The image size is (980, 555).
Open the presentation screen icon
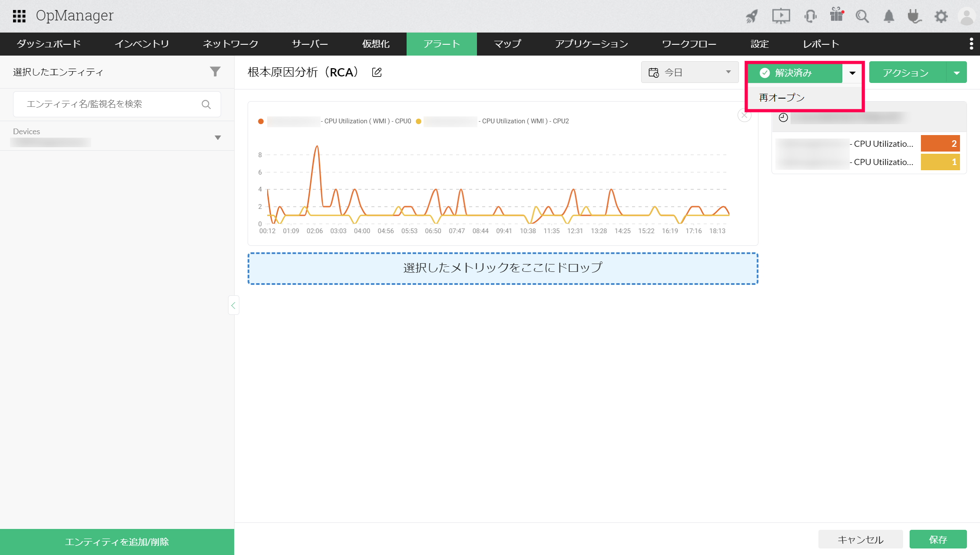[781, 17]
